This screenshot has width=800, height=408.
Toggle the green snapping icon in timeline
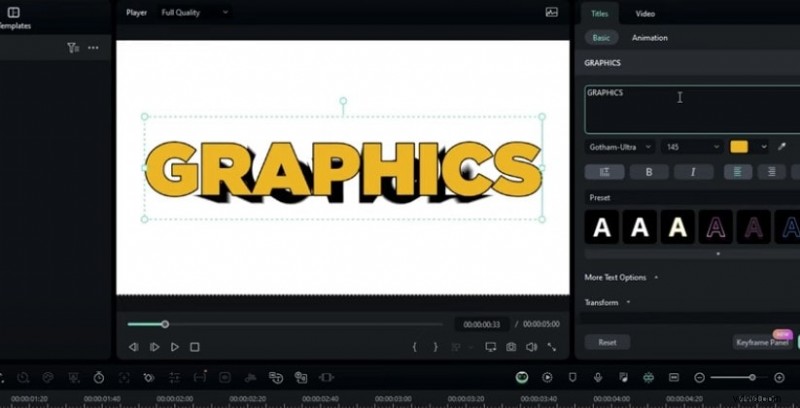point(648,377)
